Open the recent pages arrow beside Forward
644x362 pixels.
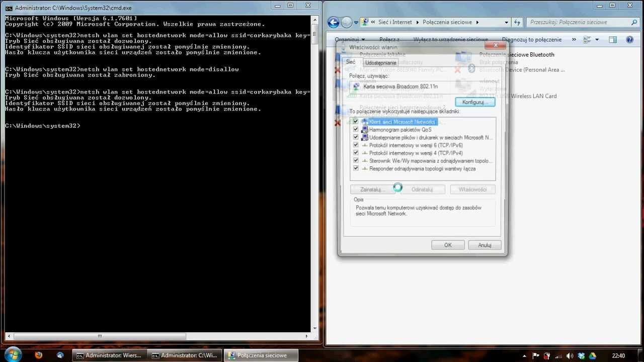click(x=356, y=23)
